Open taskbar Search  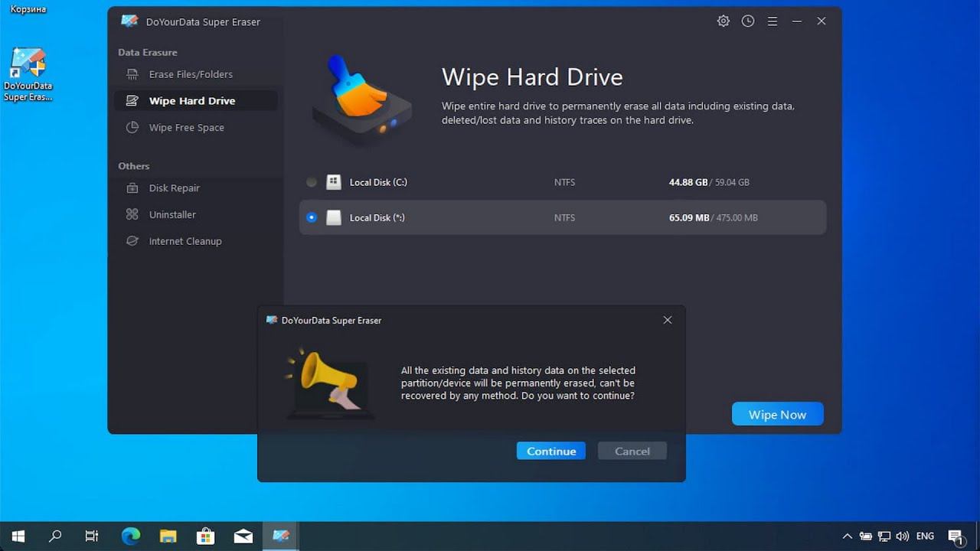(55, 536)
